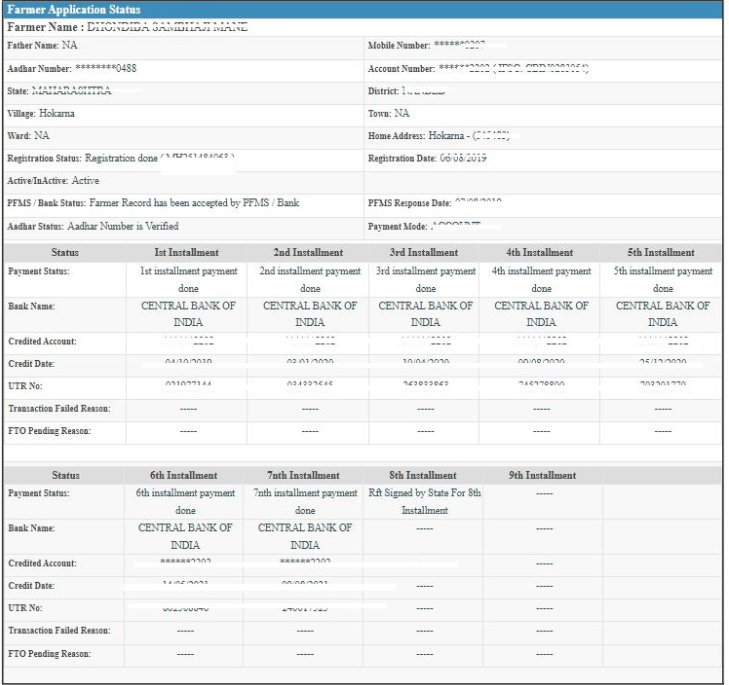Click Central Bank of India under 7nth Installment

[x=305, y=536]
